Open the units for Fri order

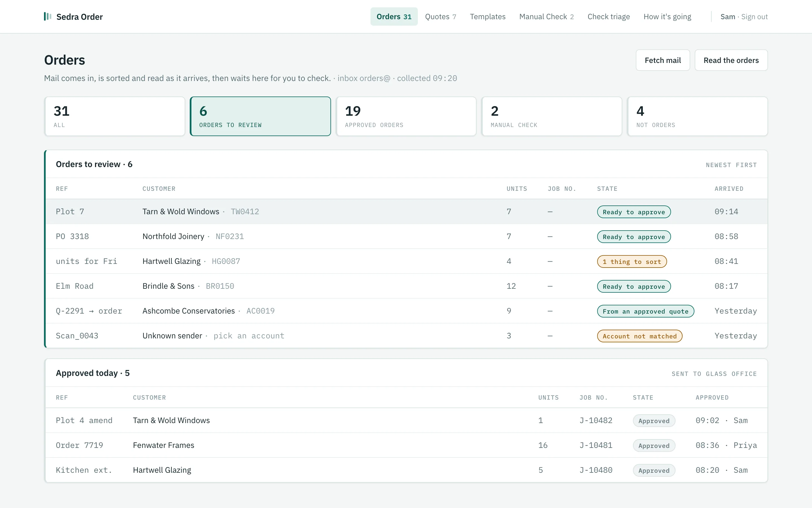point(406,261)
